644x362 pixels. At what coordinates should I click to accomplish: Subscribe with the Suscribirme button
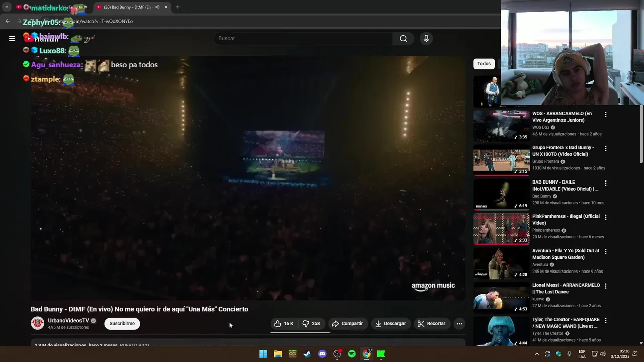[122, 324]
